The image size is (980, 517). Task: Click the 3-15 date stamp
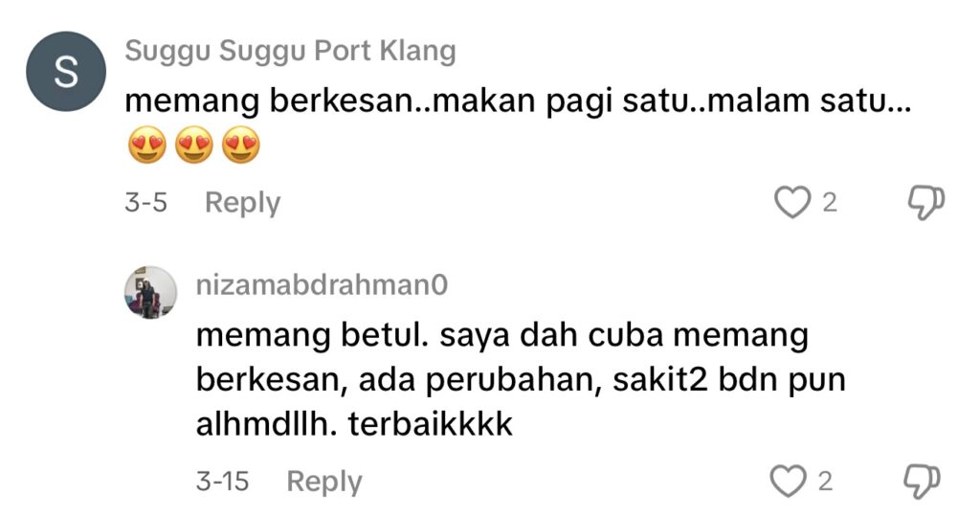(x=222, y=482)
